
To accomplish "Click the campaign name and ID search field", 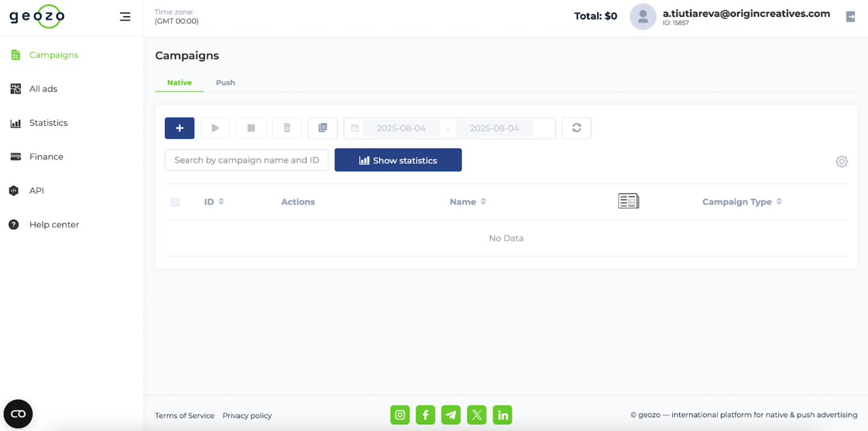I will point(246,160).
